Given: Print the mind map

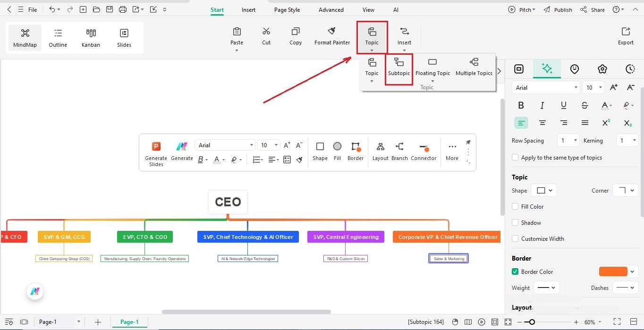Looking at the screenshot, I should coord(123,9).
